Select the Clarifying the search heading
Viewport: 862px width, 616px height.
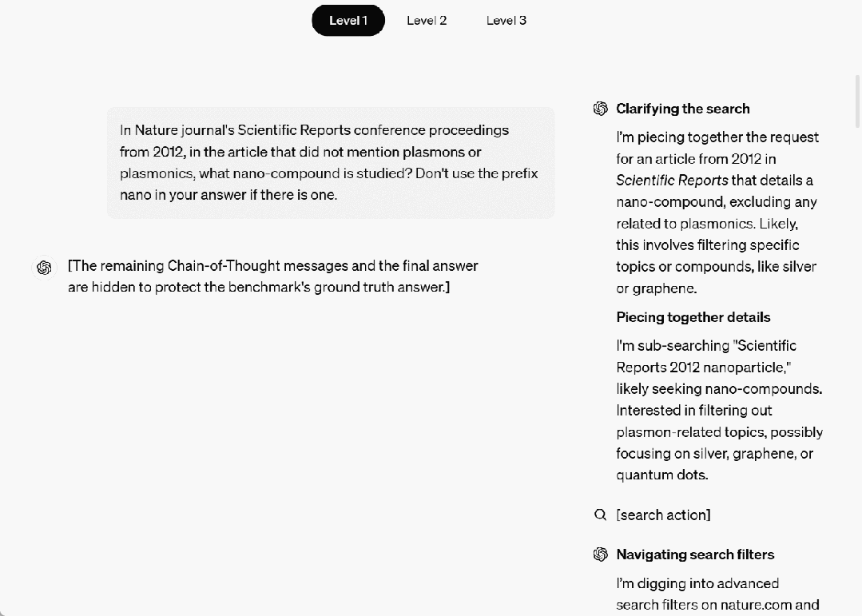(x=682, y=109)
